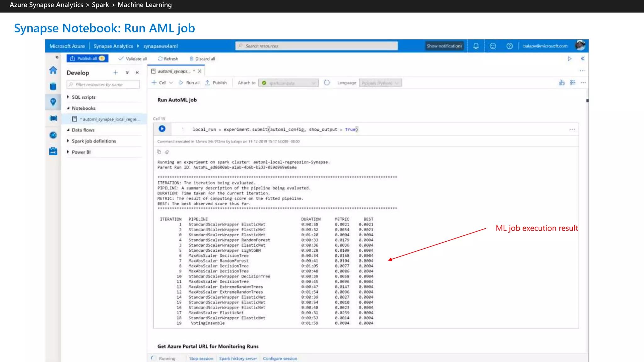The image size is (644, 362).
Task: Click 'Get Azure Portal URL for Monitoring Runs' heading
Action: (208, 346)
